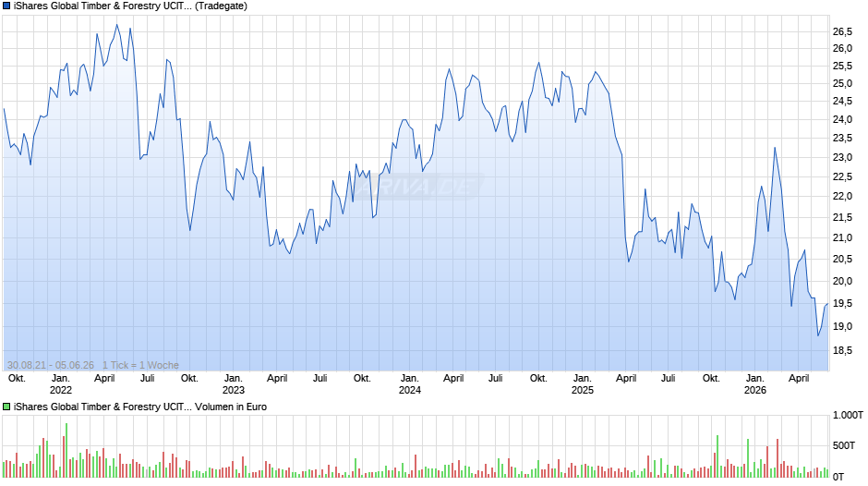Click the 23,5 price axis label
868x486 pixels.
[842, 139]
